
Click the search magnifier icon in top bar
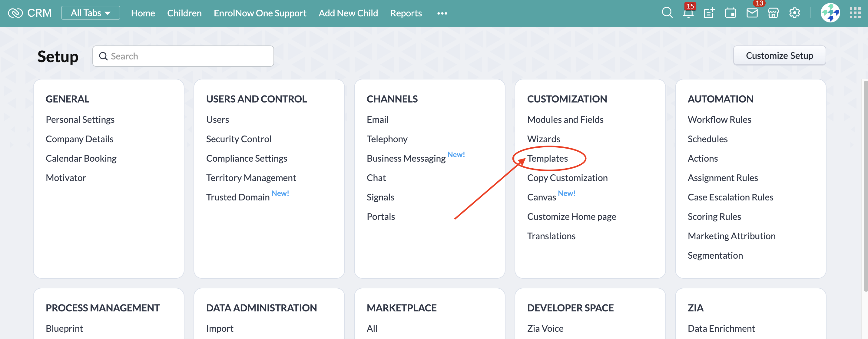(x=667, y=13)
